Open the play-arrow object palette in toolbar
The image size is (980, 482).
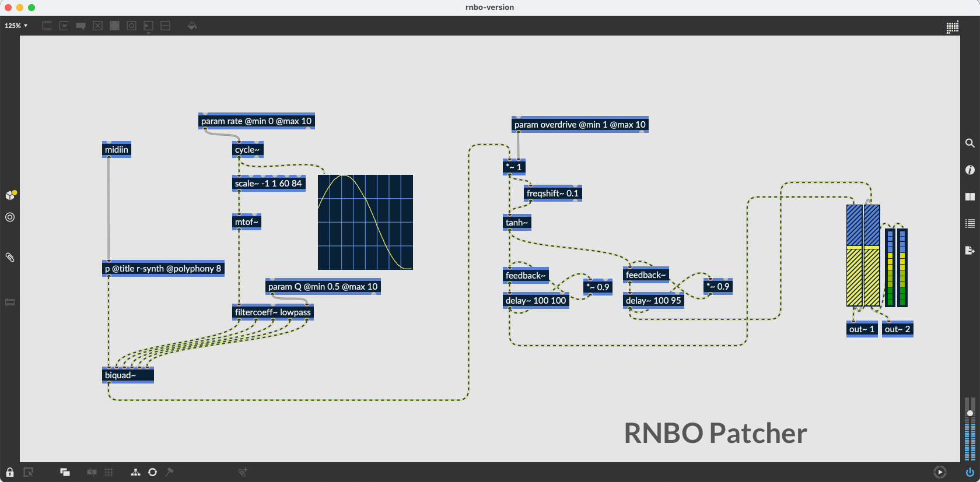click(149, 26)
